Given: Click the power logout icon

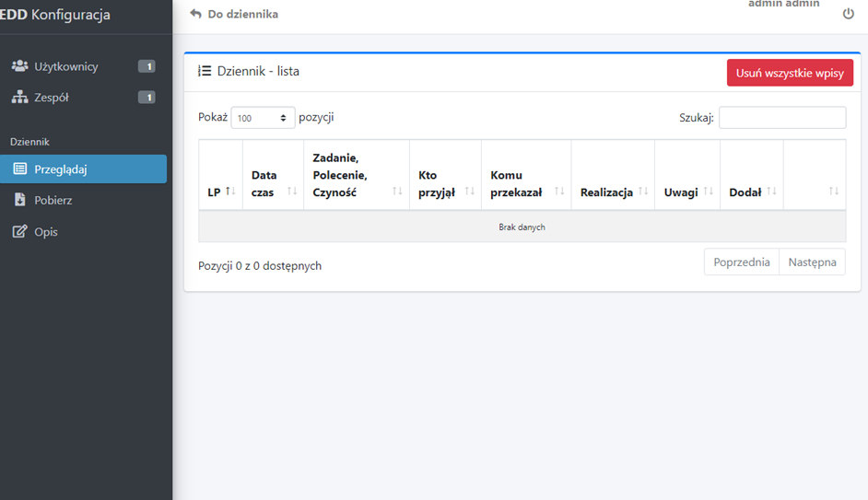Looking at the screenshot, I should [x=849, y=14].
